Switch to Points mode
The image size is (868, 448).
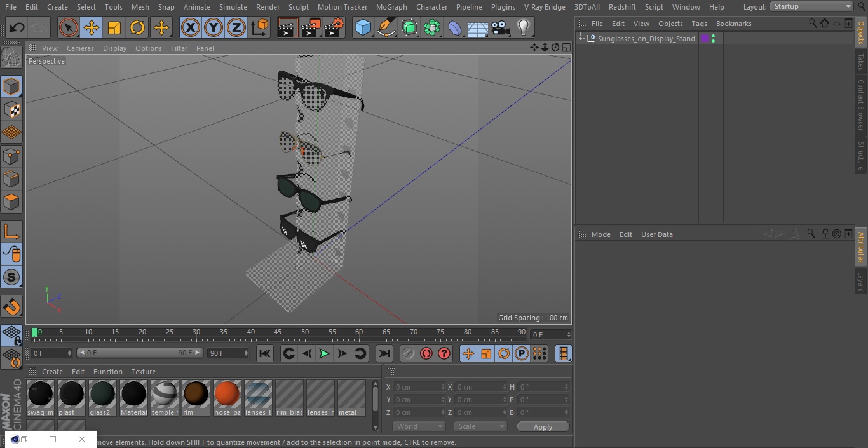pyautogui.click(x=11, y=156)
